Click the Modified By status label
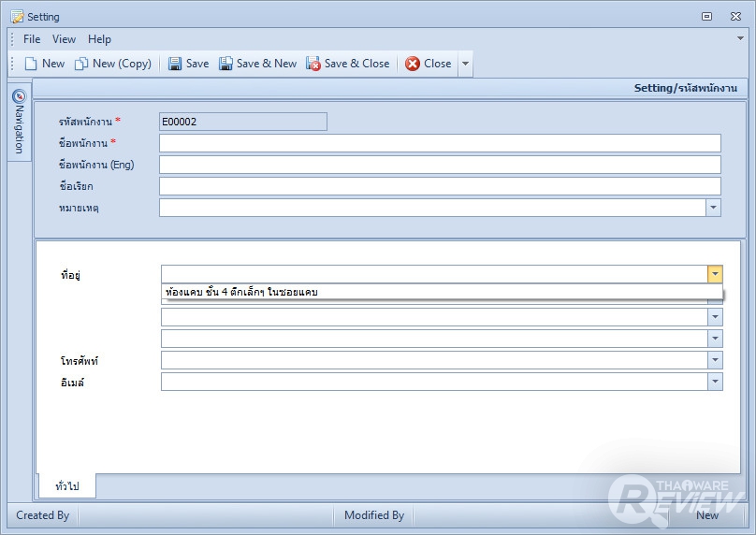Screen dimensions: 756x535 tap(374, 515)
